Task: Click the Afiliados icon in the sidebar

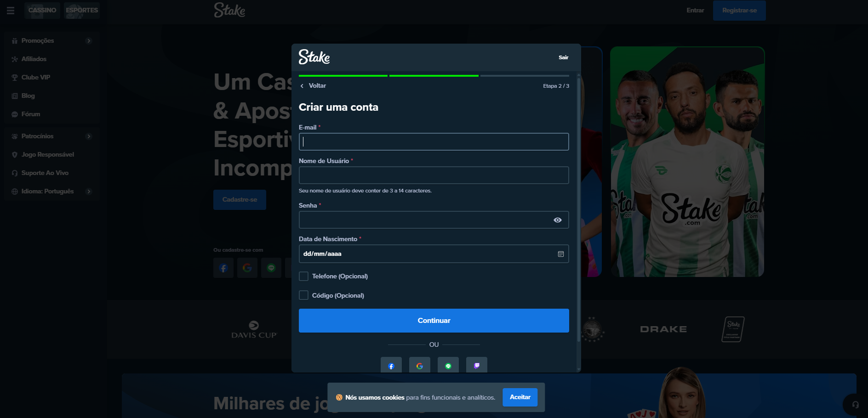Action: [15, 59]
